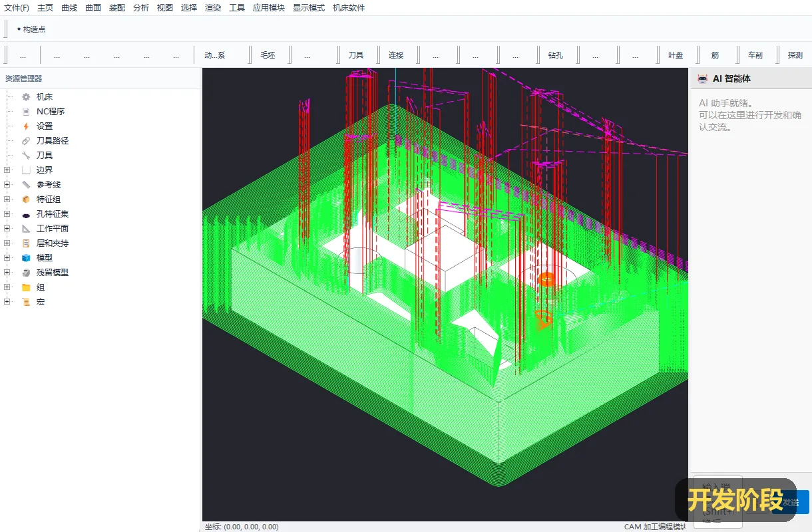Click the 连接 toolbar button
The width and height of the screenshot is (812, 532).
(396, 55)
